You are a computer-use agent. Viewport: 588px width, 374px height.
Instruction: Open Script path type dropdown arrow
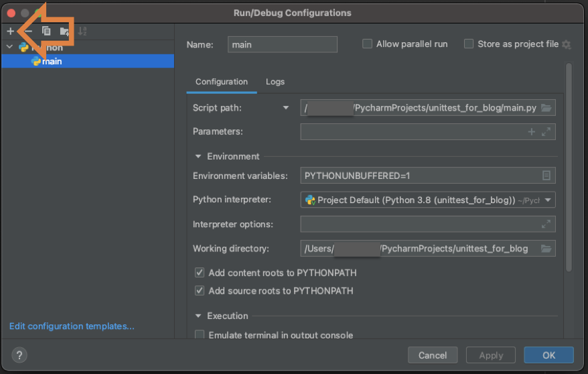[x=286, y=108]
